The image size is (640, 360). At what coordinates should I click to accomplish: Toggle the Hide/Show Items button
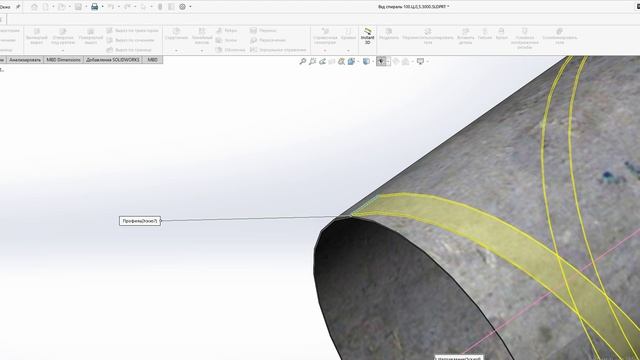pos(381,61)
